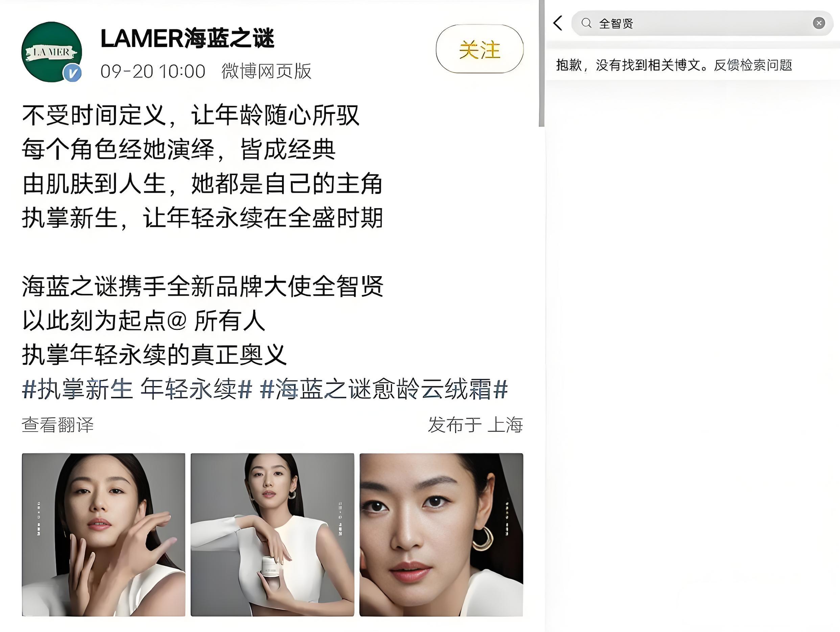Click 查看翻译 to view translation

[x=57, y=425]
